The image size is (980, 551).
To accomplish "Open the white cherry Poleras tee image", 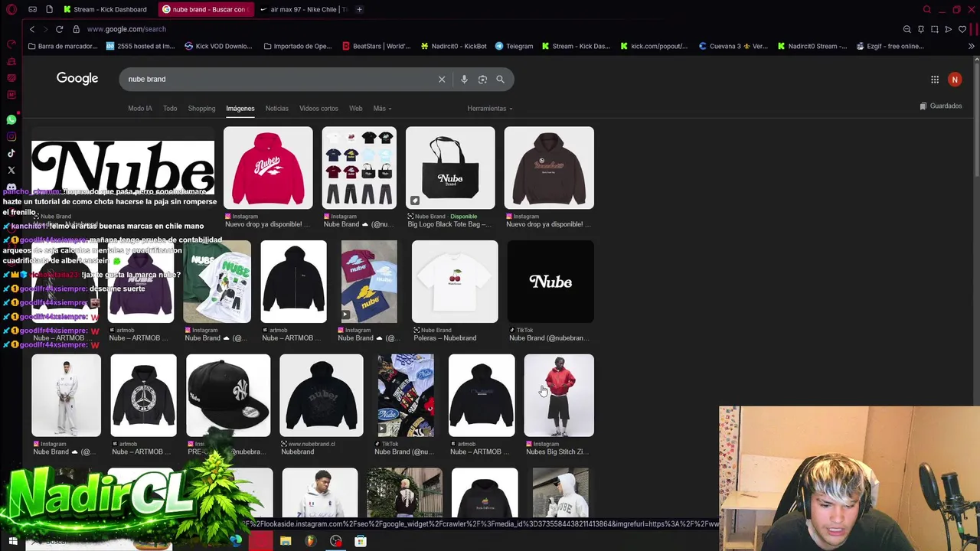I will [x=455, y=282].
